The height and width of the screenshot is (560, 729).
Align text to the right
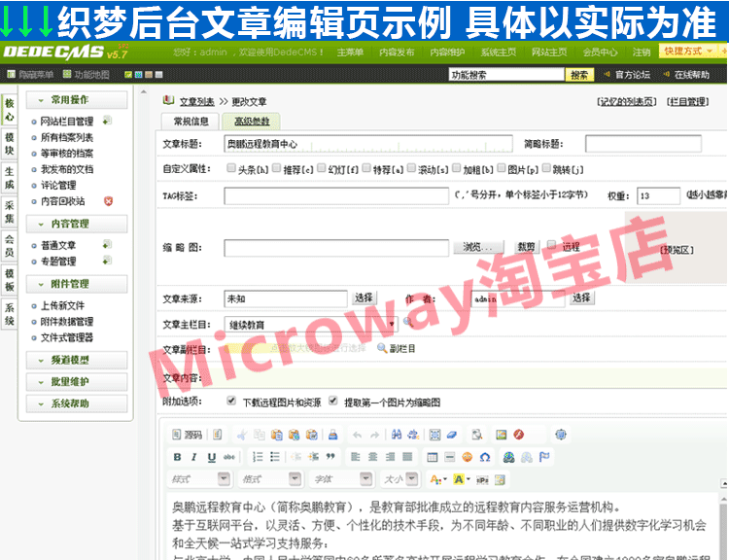[x=390, y=457]
